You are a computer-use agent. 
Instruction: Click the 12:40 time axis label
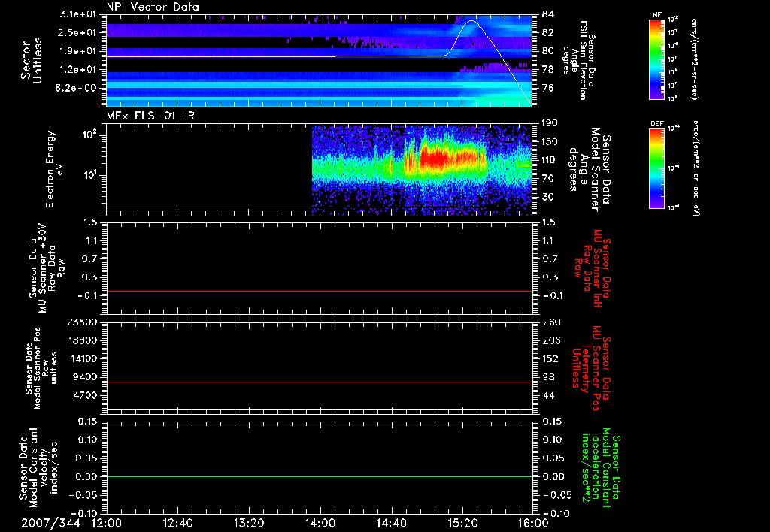click(x=177, y=524)
